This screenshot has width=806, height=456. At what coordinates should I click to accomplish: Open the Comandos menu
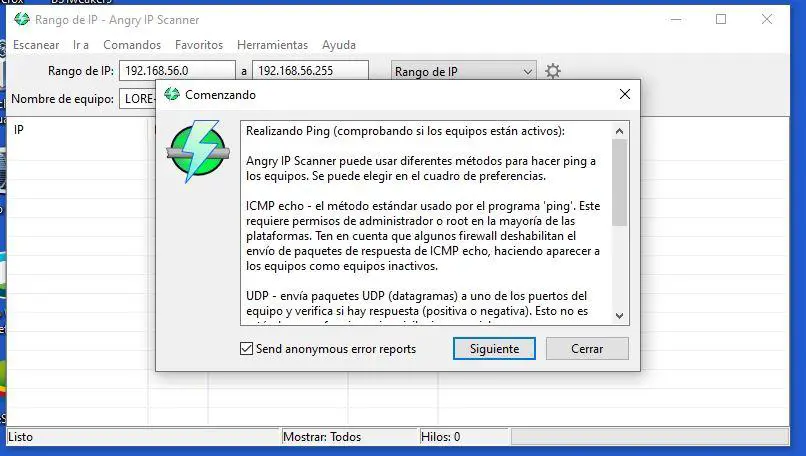pos(132,45)
